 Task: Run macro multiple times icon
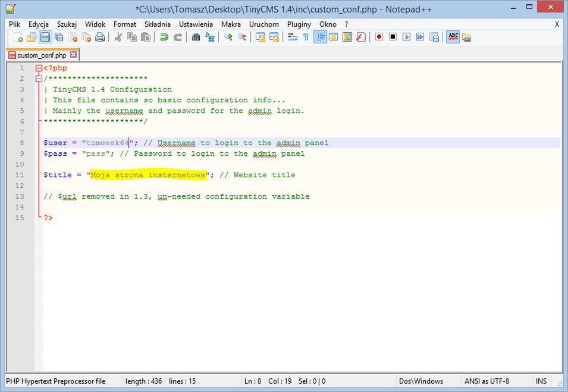pyautogui.click(x=420, y=37)
